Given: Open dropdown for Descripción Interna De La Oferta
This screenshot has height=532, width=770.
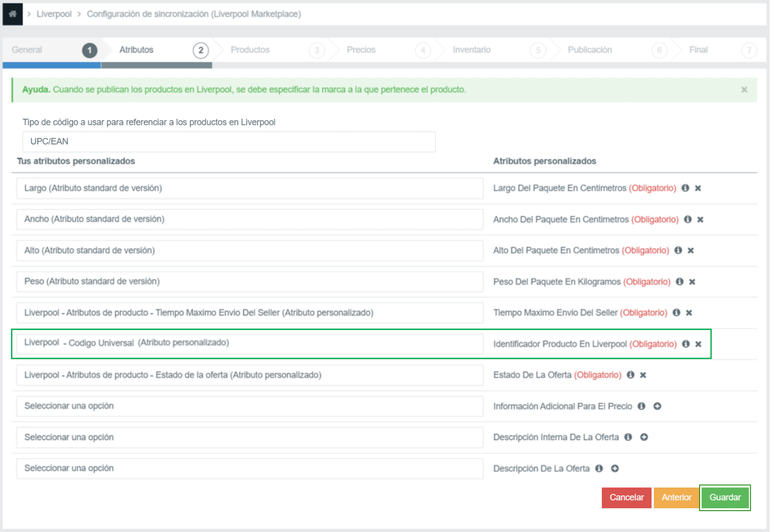Looking at the screenshot, I should [x=250, y=437].
